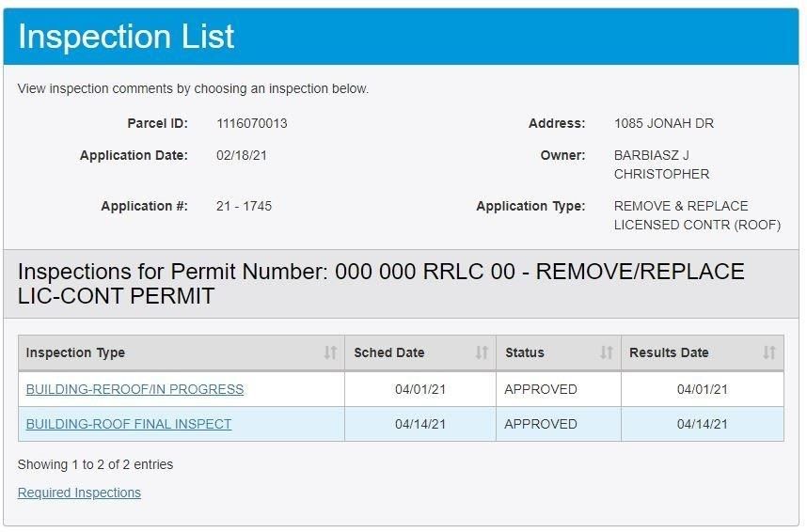Screen dimensions: 807x532
Task: Click the Parcel ID value 1116070013
Action: 252,123
